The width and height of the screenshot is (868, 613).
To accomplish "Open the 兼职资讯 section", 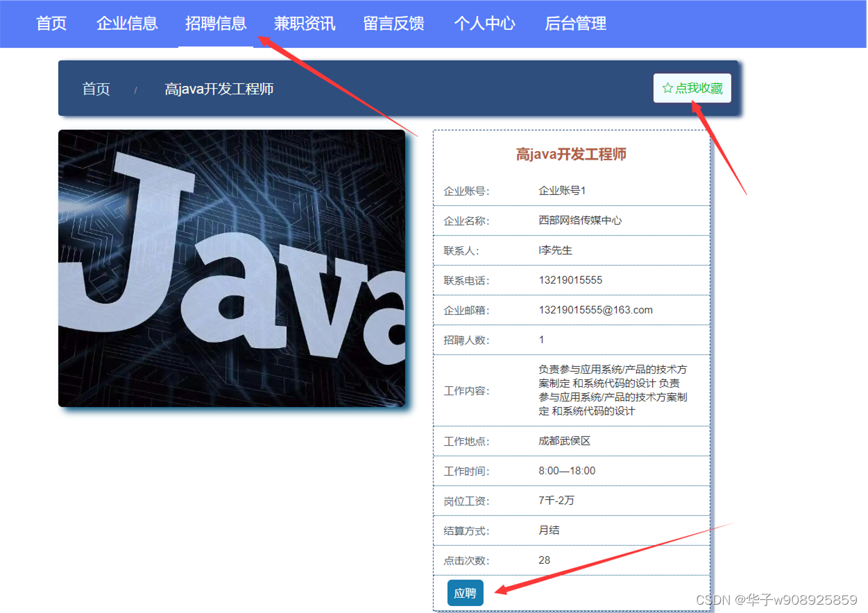I will pos(305,24).
